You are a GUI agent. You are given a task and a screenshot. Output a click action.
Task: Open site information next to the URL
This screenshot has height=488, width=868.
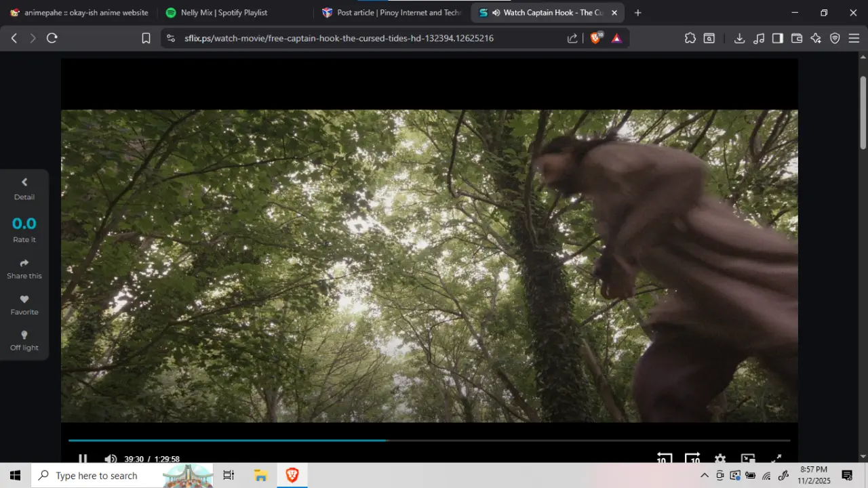tap(170, 38)
